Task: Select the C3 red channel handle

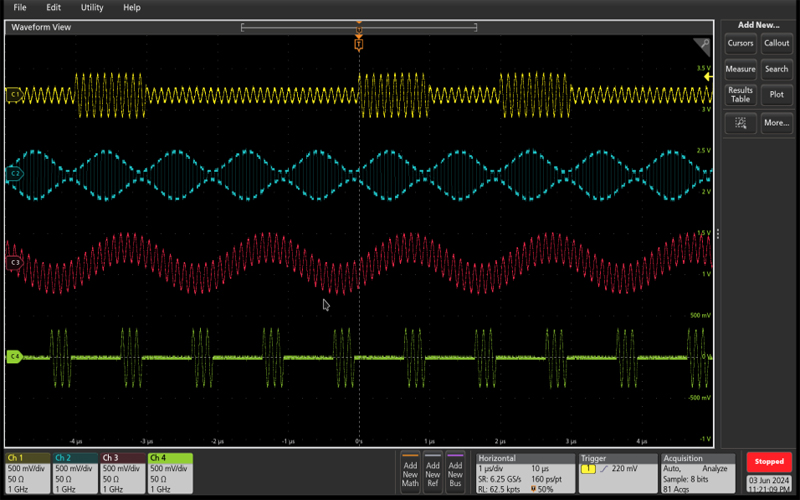Action: click(14, 263)
